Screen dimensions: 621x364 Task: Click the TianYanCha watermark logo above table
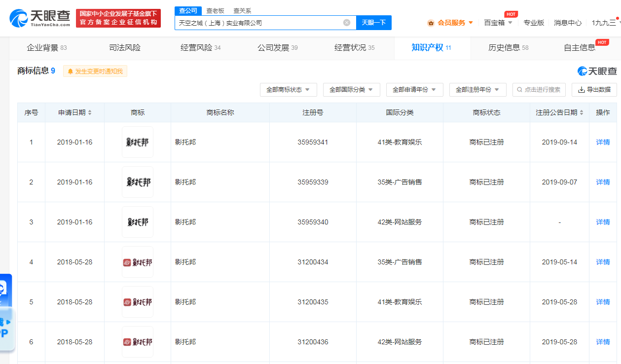tap(597, 72)
